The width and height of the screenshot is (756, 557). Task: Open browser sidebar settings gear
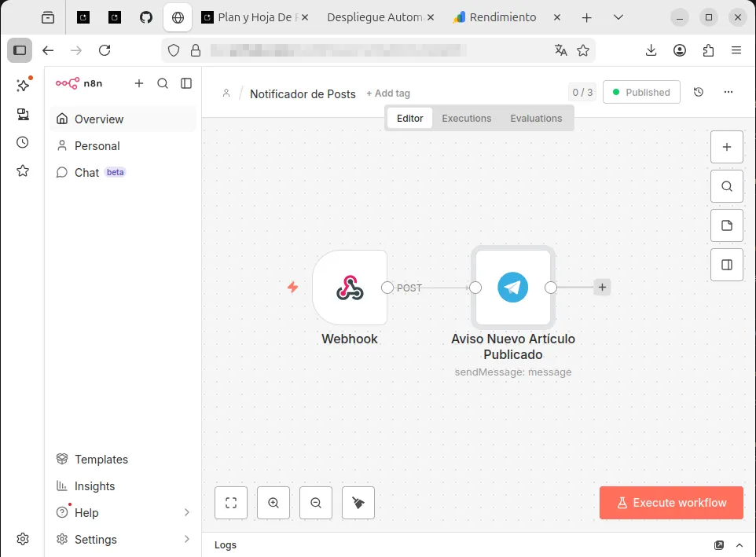23,539
